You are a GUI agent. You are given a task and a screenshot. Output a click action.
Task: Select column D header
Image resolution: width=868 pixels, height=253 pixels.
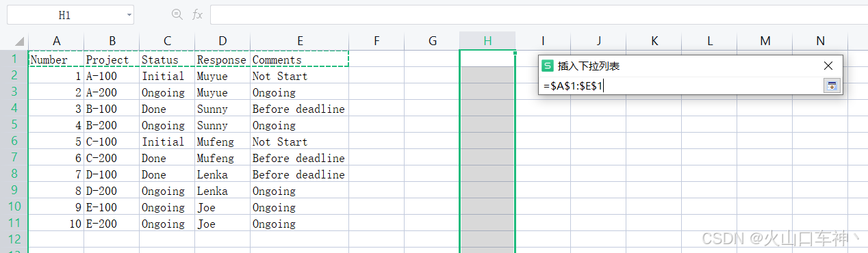pyautogui.click(x=223, y=41)
